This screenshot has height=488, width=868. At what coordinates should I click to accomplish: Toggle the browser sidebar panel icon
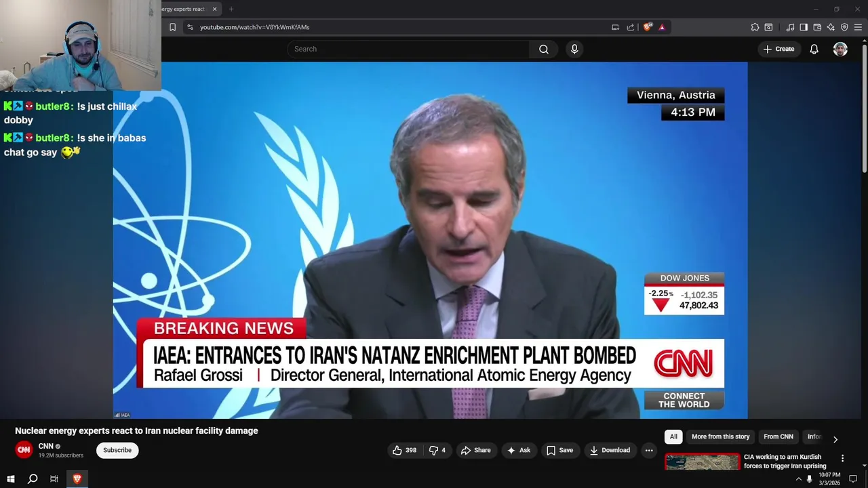tap(804, 27)
